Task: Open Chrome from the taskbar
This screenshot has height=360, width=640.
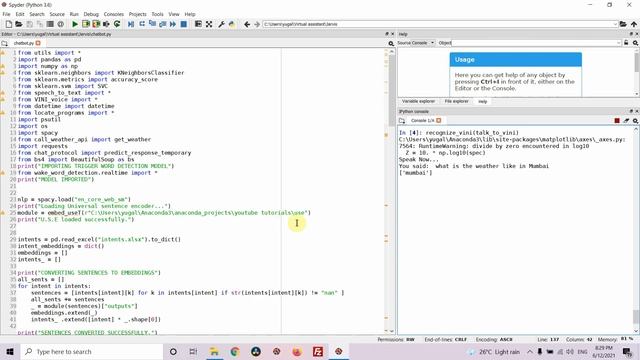Action: point(235,351)
